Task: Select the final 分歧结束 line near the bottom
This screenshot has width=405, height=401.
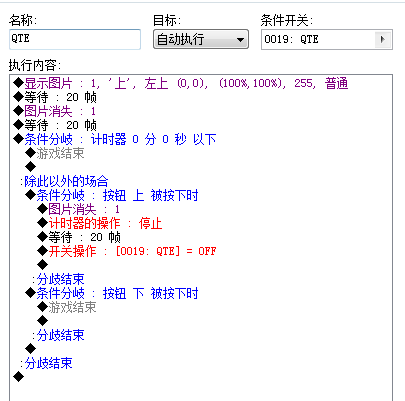Action: click(46, 363)
